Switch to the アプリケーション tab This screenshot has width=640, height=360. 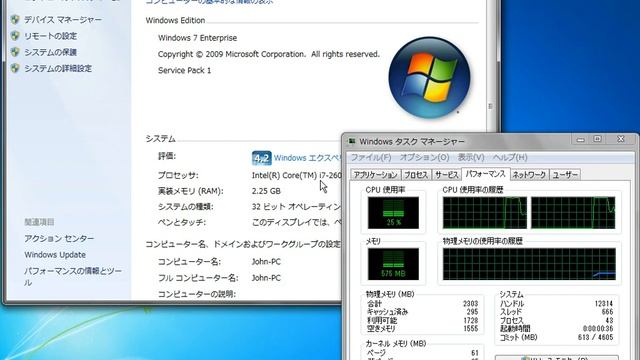click(376, 175)
